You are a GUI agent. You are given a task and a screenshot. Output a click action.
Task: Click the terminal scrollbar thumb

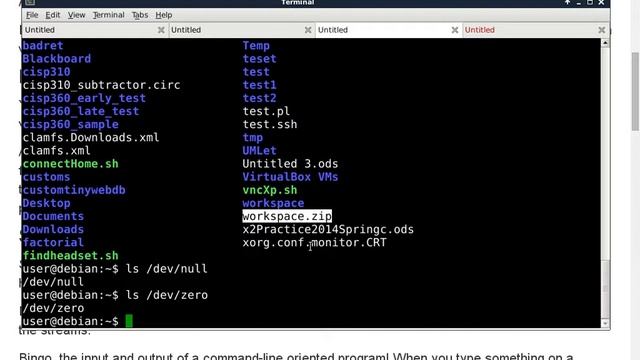pyautogui.click(x=605, y=288)
